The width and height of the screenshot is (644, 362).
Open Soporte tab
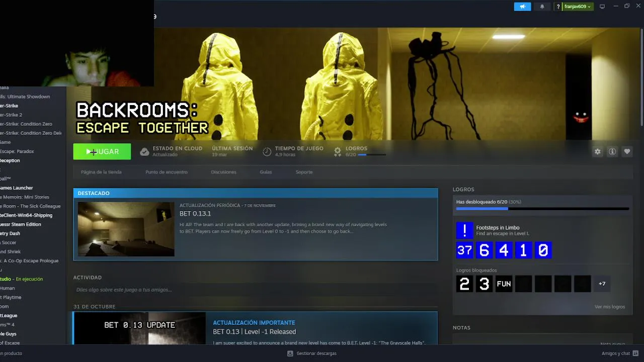tap(304, 172)
